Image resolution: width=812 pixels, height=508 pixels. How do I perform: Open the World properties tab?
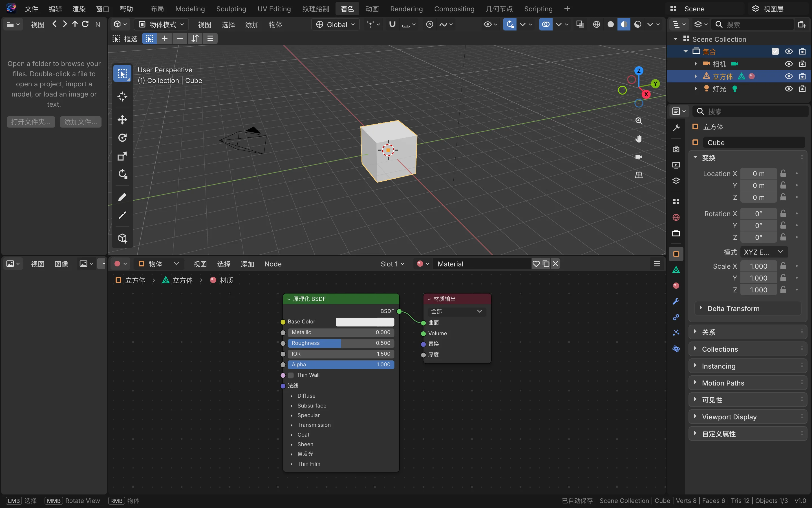click(676, 217)
